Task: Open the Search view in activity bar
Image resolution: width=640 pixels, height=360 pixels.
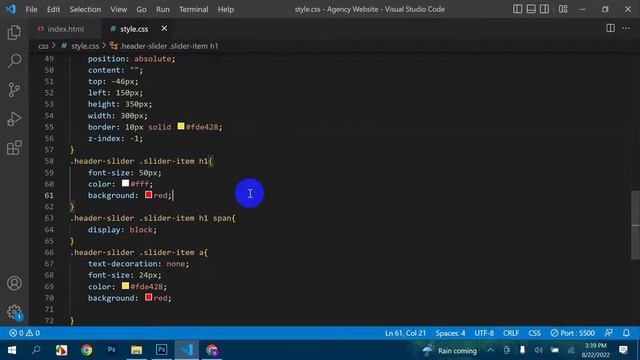Action: click(x=14, y=61)
